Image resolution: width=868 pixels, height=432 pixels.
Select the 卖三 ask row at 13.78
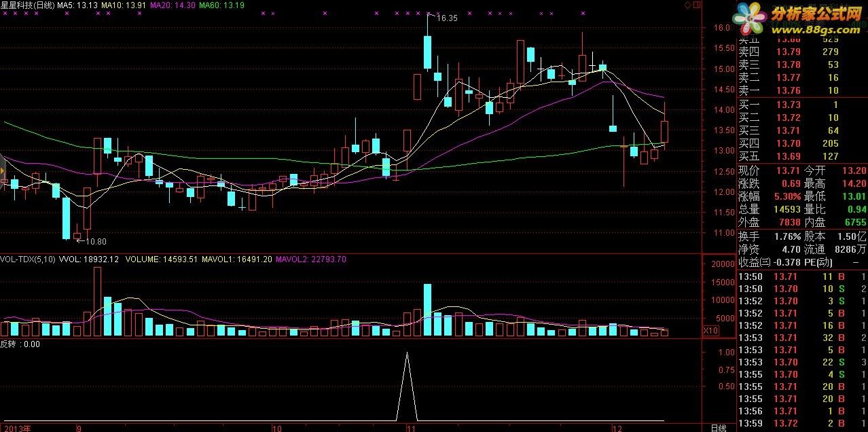[802, 65]
